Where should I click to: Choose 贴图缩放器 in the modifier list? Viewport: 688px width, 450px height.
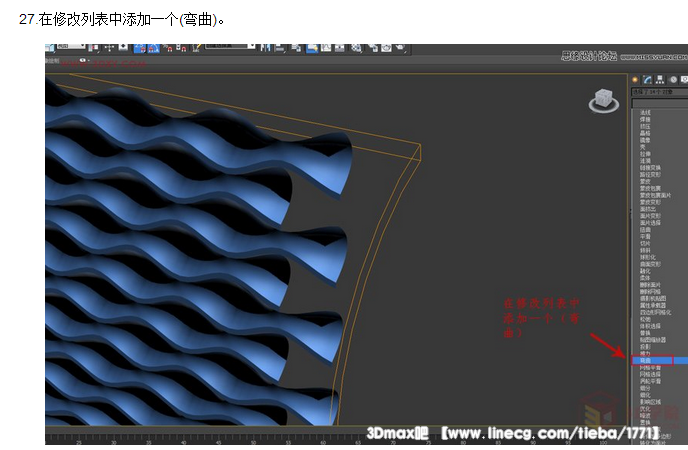(653, 340)
